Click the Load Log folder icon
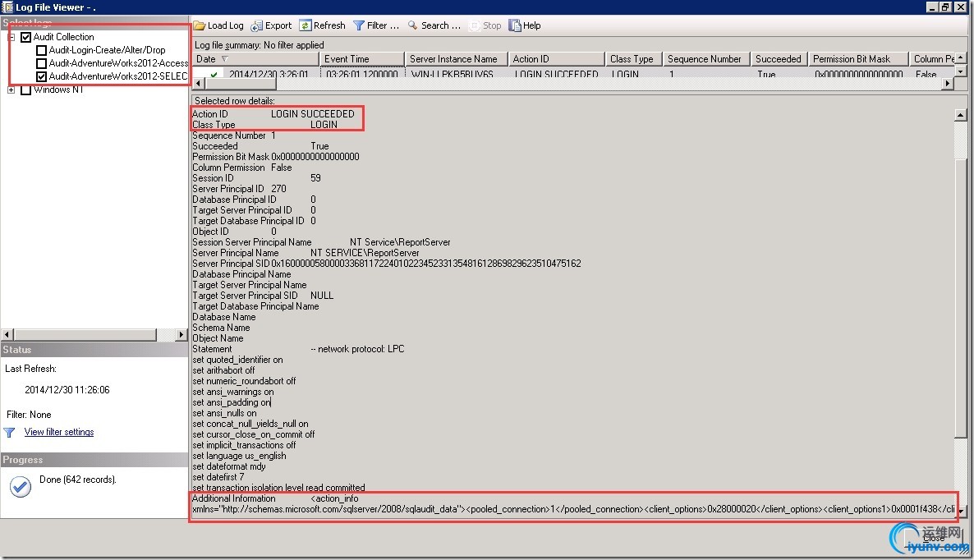The height and width of the screenshot is (560, 974). 200,25
